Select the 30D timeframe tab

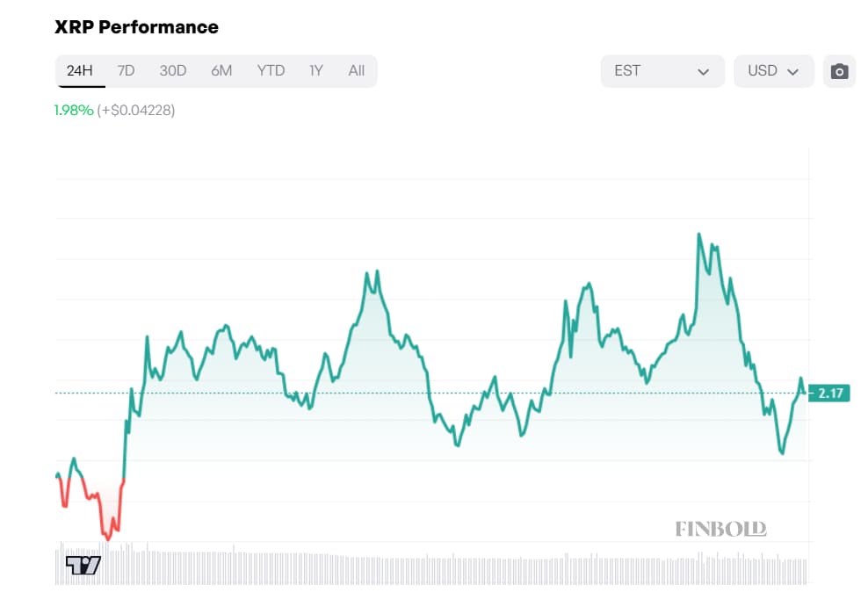coord(172,71)
